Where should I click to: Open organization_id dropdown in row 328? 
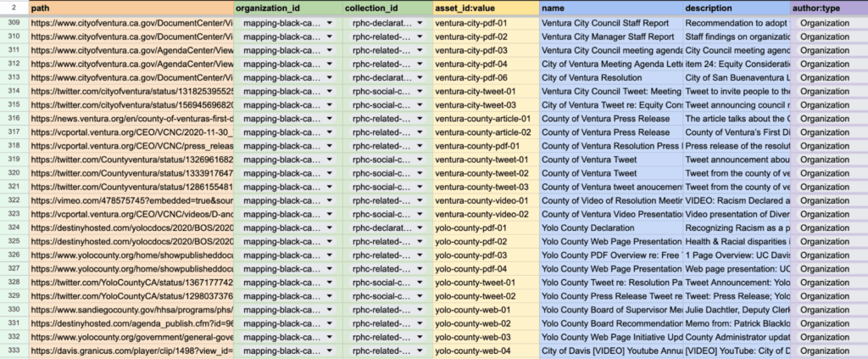coord(331,283)
